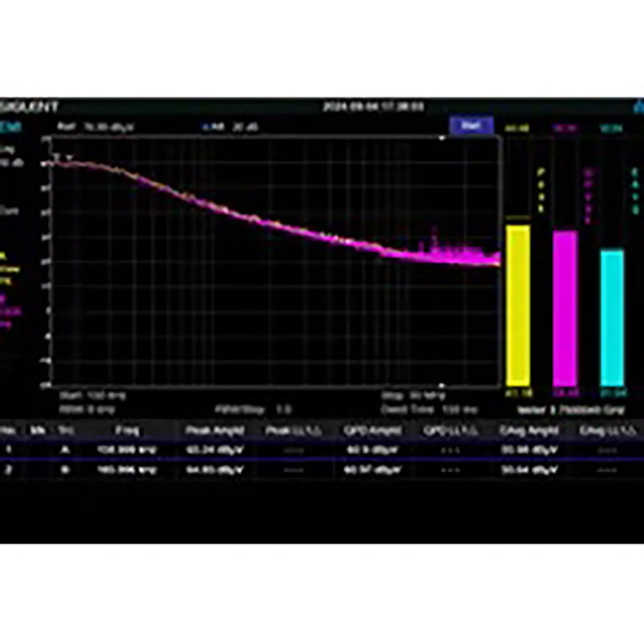The image size is (644, 644).
Task: Click the SIGLENT logo in top-left corner
Action: (29, 107)
